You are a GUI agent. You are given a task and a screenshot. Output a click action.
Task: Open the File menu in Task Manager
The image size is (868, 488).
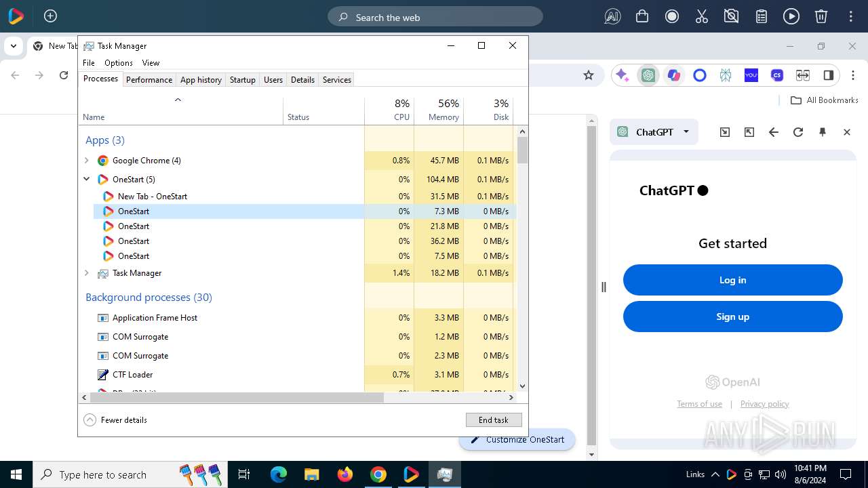(x=89, y=62)
